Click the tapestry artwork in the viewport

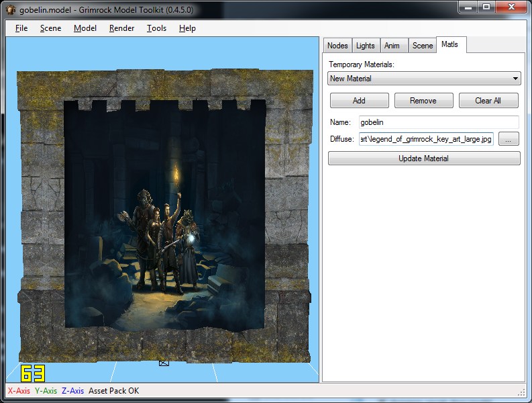point(165,214)
